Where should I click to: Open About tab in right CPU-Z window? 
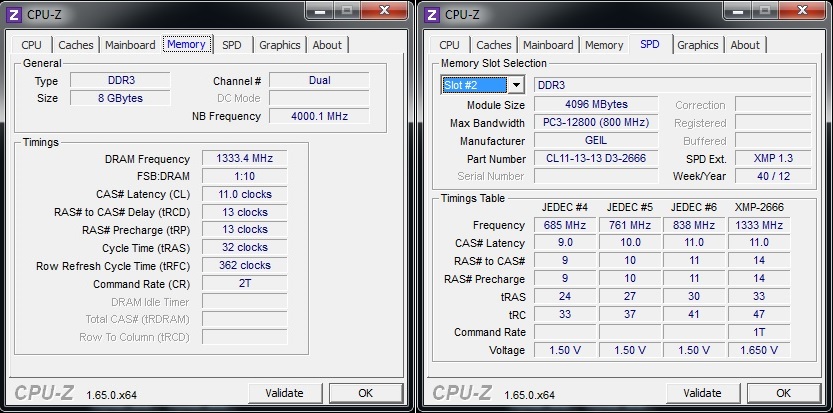pyautogui.click(x=745, y=45)
